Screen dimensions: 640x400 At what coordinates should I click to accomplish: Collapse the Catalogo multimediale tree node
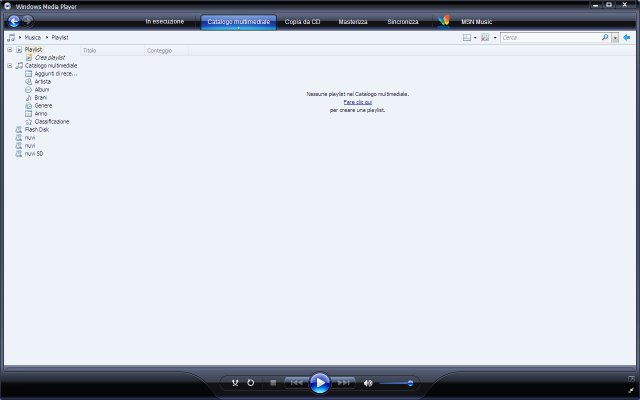coord(9,65)
